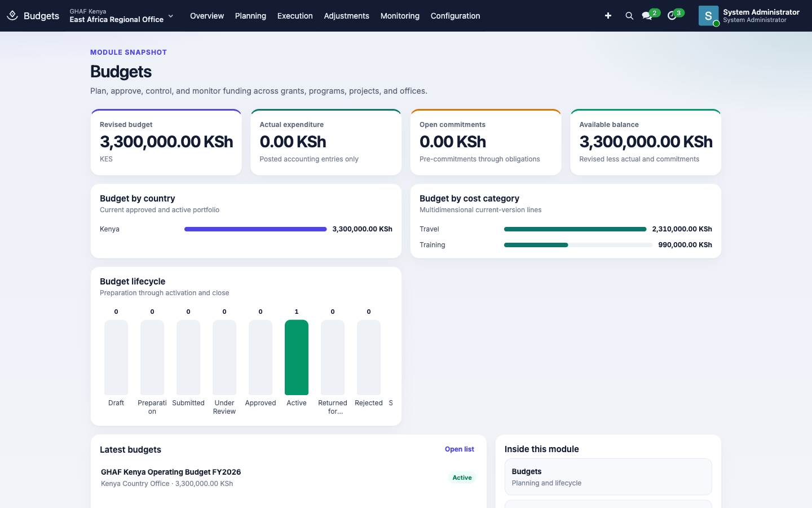Click the Available balance card
The width and height of the screenshot is (812, 508).
646,142
